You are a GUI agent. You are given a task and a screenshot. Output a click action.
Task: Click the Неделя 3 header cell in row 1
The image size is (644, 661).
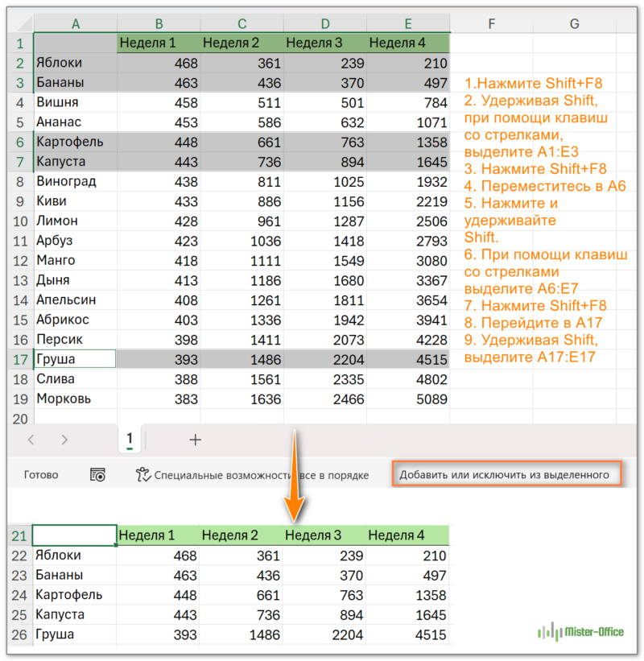pos(324,43)
